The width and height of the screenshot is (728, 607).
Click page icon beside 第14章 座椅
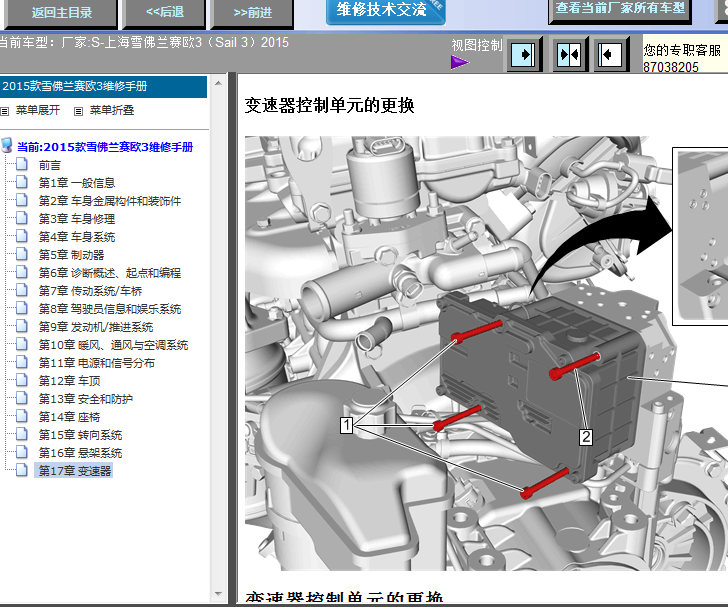[22, 416]
